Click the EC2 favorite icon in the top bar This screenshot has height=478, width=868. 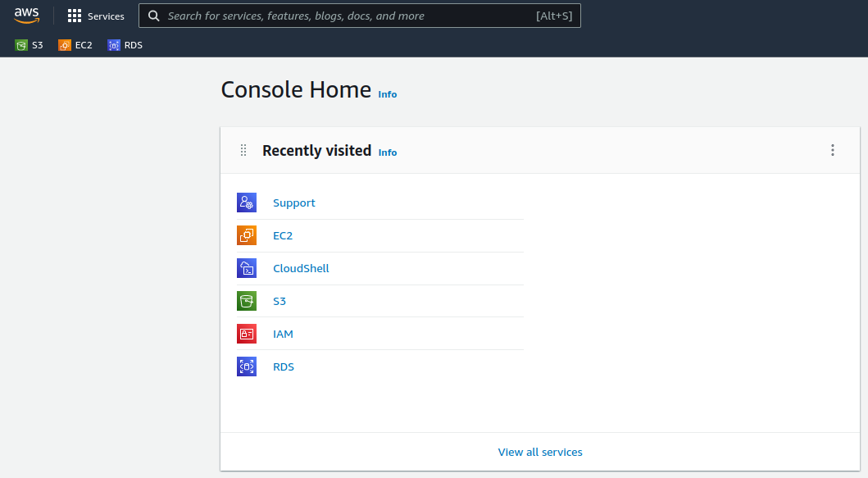(64, 45)
